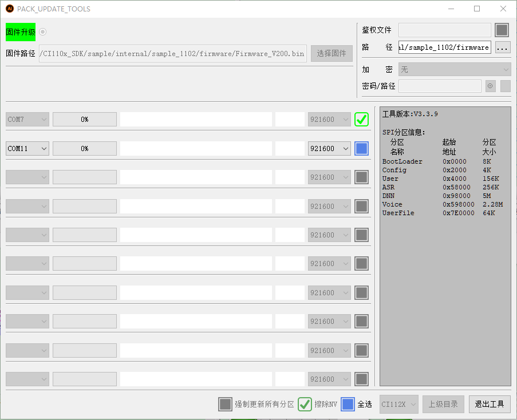The height and width of the screenshot is (420, 517).
Task: Close the PACK_UPDATE_TOOLS window
Action: point(503,9)
